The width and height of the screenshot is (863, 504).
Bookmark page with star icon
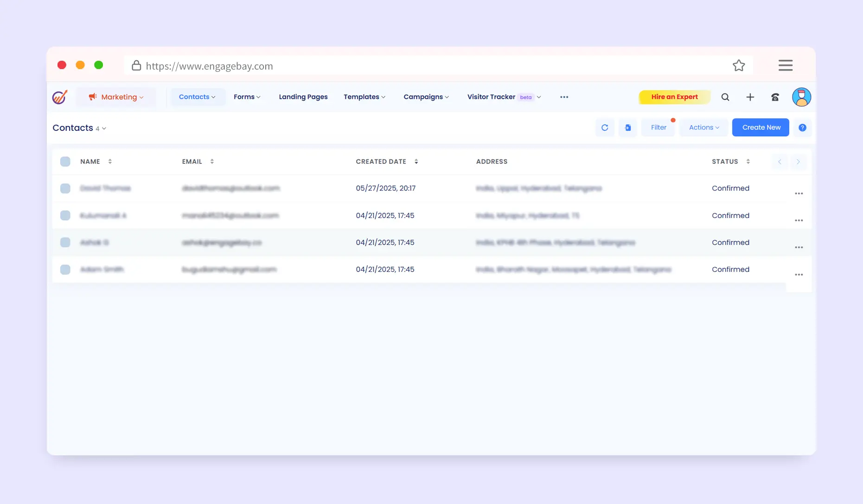pyautogui.click(x=739, y=66)
